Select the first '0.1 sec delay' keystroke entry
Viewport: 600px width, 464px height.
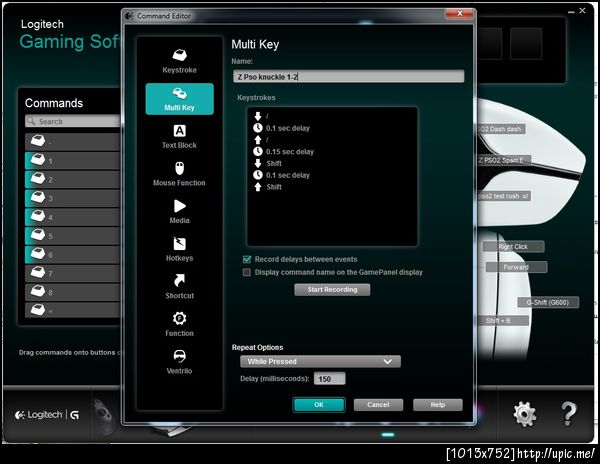282,128
